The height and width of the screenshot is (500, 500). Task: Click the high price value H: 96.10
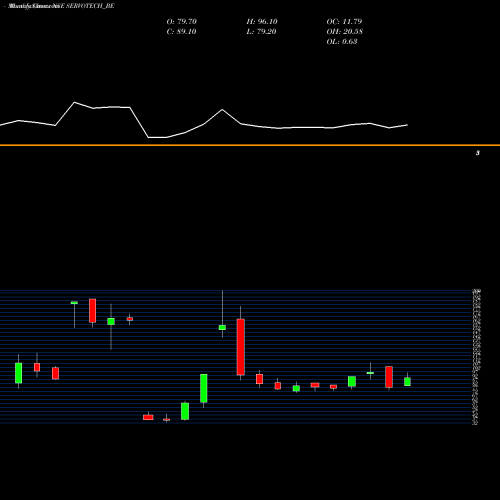point(262,22)
